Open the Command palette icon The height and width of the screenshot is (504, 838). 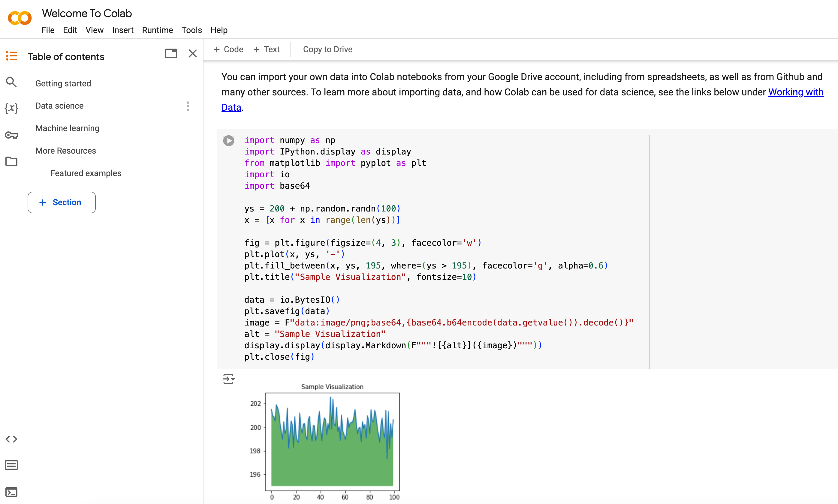point(11,465)
